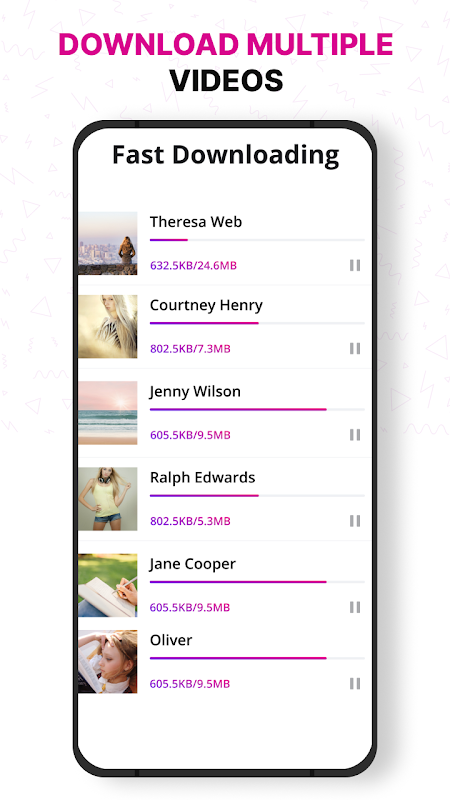Image resolution: width=450 pixels, height=800 pixels.
Task: Pause the Oliver download
Action: (355, 684)
